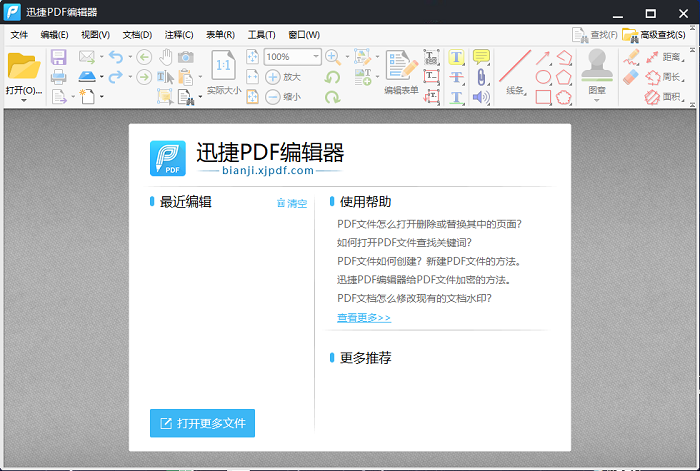Select the arrow drawing tool

[543, 58]
